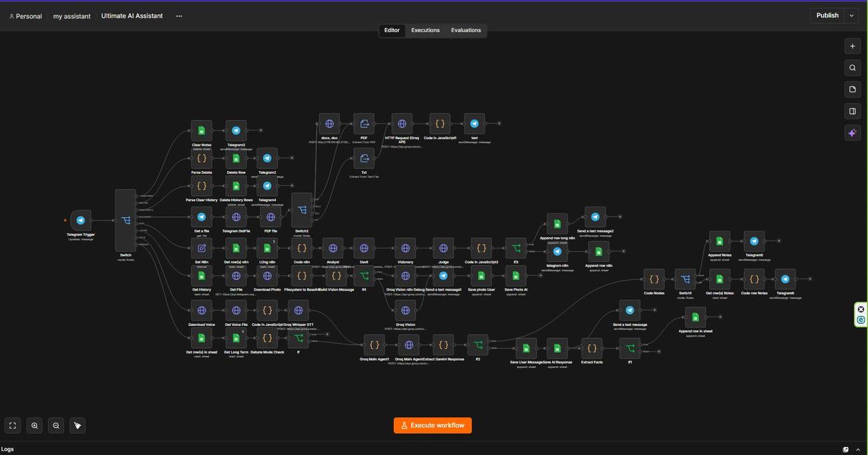868x455 pixels.
Task: Pop out the Logs panel
Action: pyautogui.click(x=846, y=450)
